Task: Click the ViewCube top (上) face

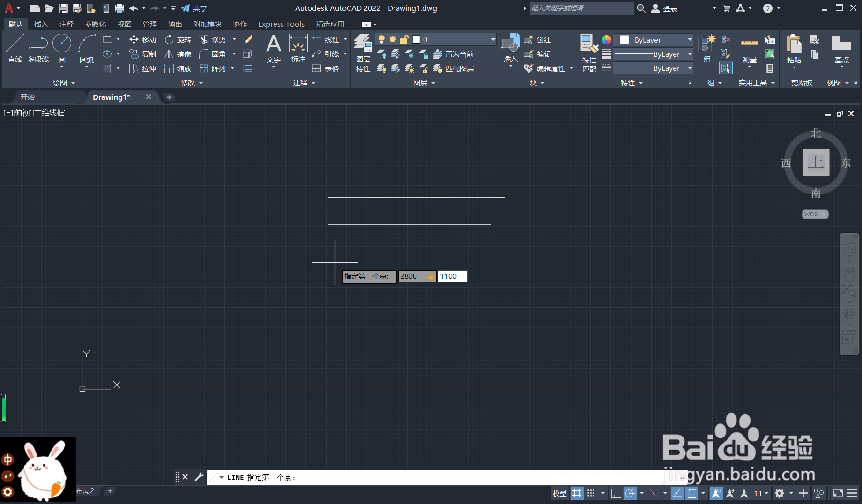Action: [x=816, y=163]
